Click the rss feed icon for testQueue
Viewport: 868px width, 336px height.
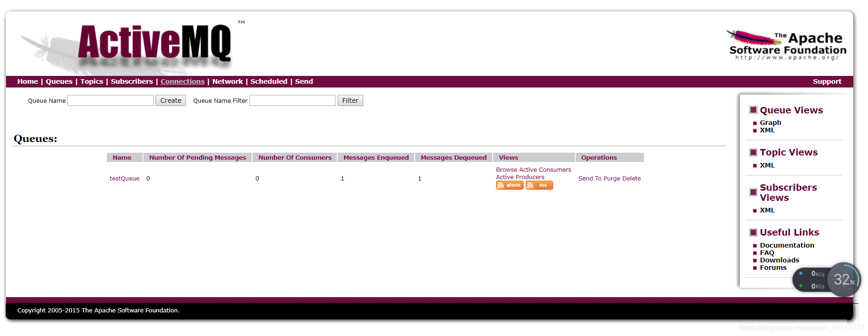coord(539,185)
